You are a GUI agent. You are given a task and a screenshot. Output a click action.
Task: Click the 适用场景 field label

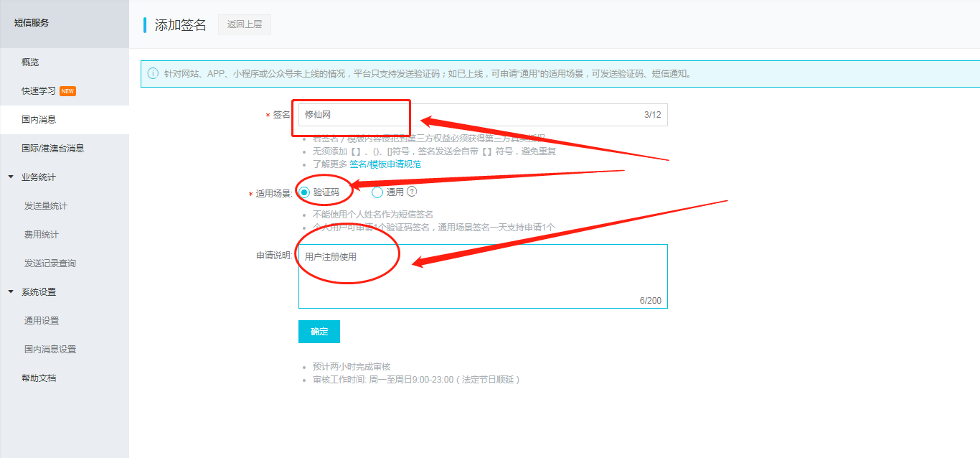274,194
